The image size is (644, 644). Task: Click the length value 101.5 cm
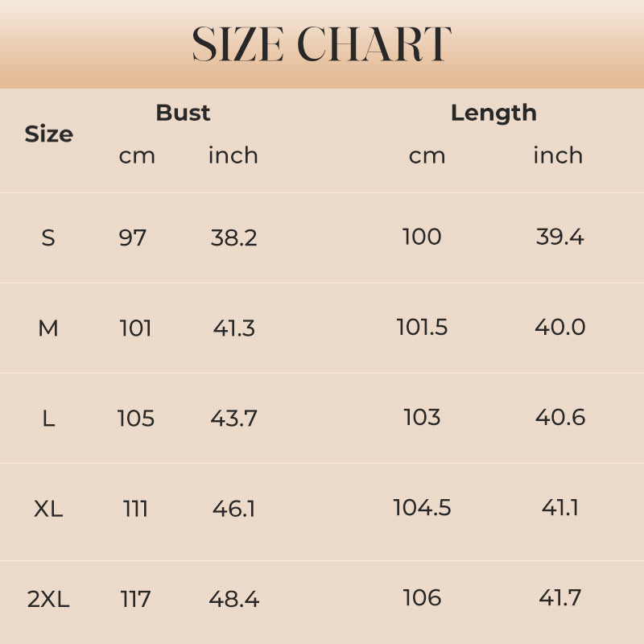pyautogui.click(x=422, y=328)
